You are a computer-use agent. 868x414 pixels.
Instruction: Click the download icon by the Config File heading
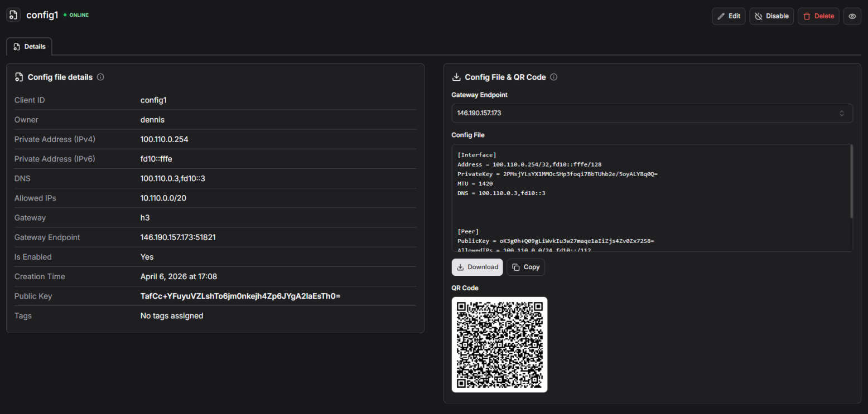[x=456, y=77]
